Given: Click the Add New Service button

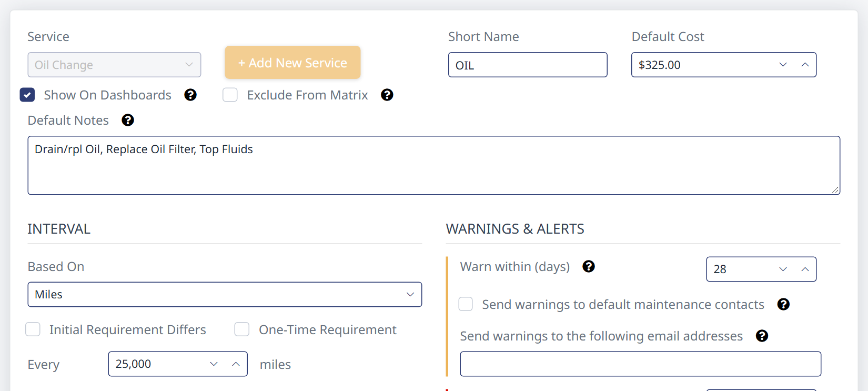Looking at the screenshot, I should [292, 63].
